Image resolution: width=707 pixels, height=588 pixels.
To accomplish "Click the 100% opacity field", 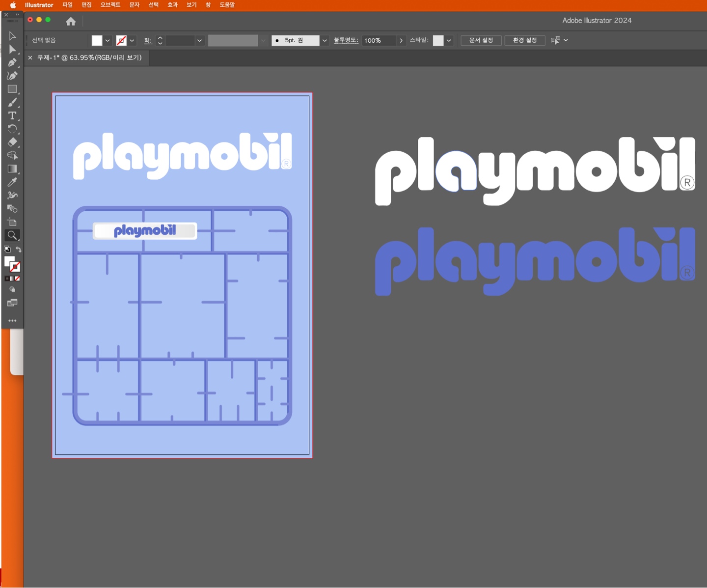I will (379, 40).
